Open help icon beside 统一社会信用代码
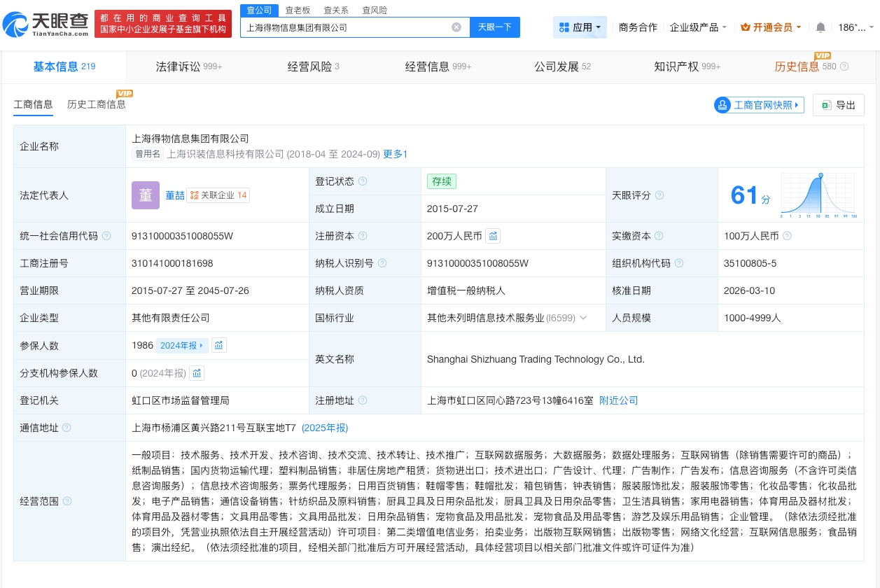Screen dimensions: 880x588 tap(106, 236)
